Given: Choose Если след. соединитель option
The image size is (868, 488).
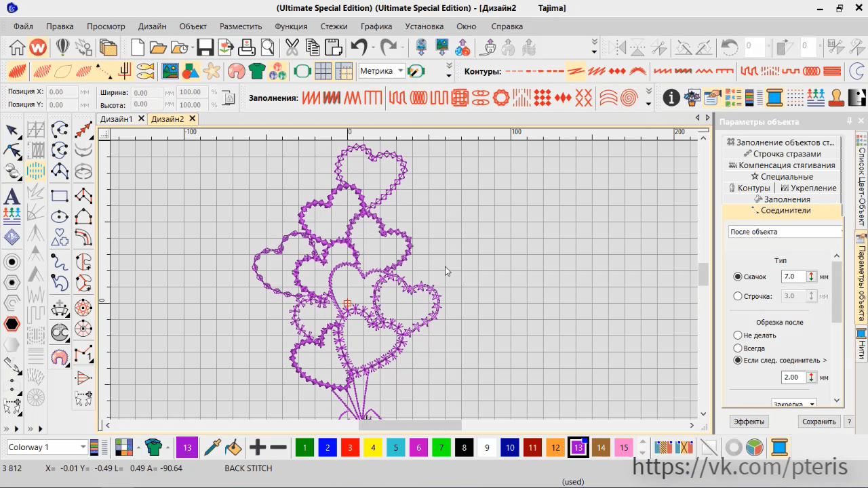Looking at the screenshot, I should pyautogui.click(x=738, y=361).
